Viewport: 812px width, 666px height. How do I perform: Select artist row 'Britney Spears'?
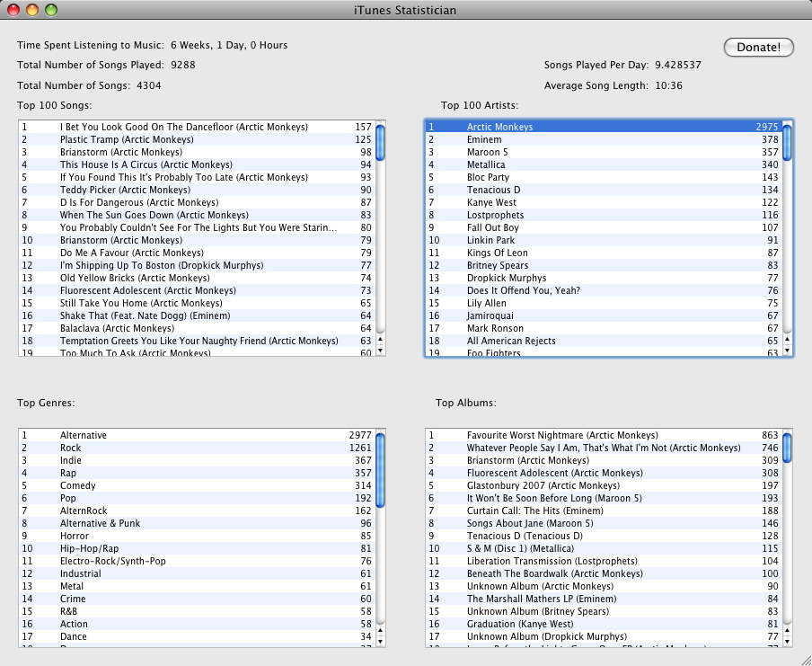(604, 265)
